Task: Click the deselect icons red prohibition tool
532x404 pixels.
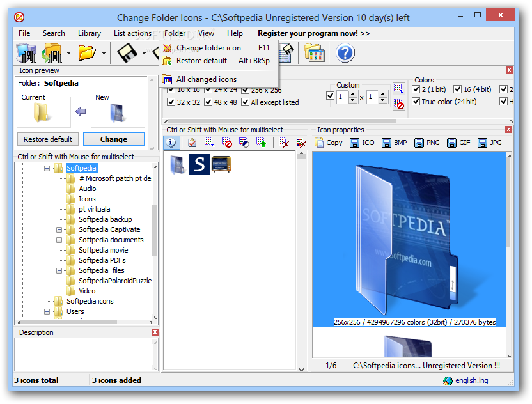Action: pyautogui.click(x=226, y=143)
